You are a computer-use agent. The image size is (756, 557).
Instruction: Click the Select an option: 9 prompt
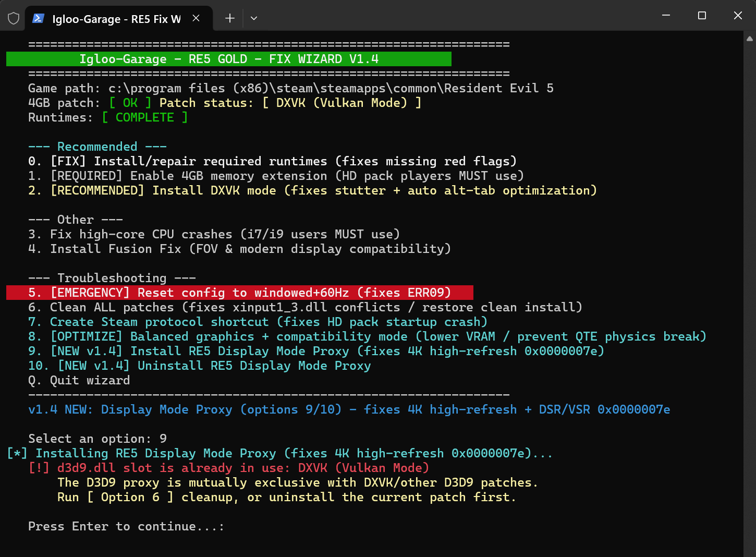pyautogui.click(x=97, y=439)
